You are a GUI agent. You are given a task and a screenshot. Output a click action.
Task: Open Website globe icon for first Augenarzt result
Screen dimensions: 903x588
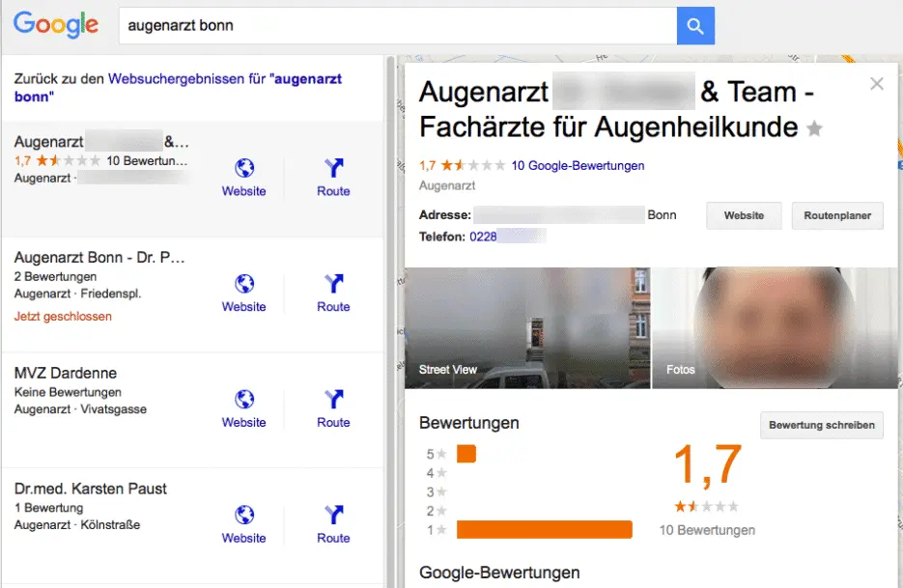coord(244,168)
